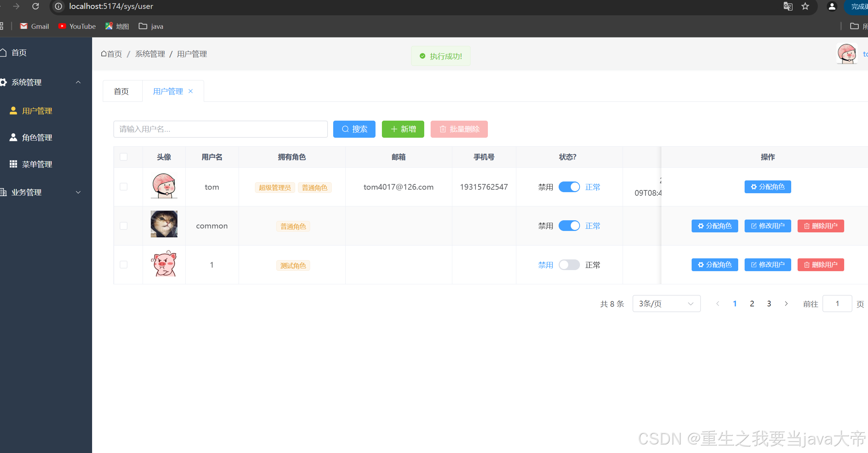This screenshot has height=453, width=868.
Task: Go to next pagination page arrow
Action: [786, 304]
